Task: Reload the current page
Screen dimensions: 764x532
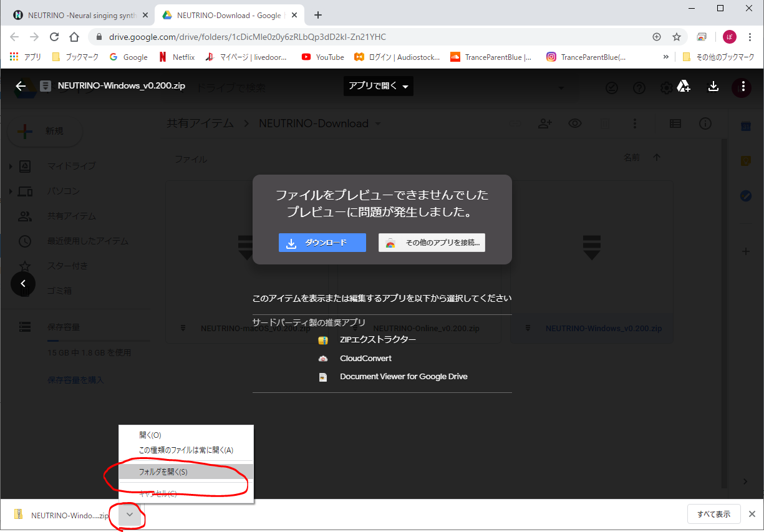Action: [54, 37]
